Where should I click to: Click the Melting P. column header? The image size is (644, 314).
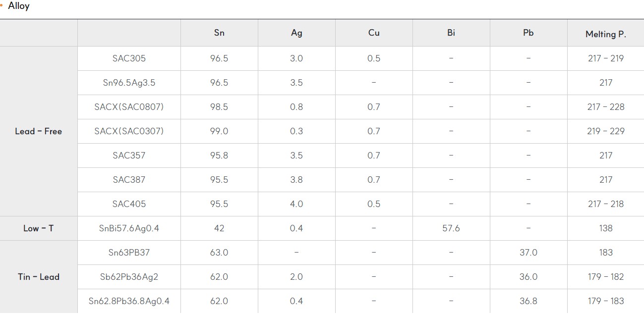pyautogui.click(x=605, y=33)
